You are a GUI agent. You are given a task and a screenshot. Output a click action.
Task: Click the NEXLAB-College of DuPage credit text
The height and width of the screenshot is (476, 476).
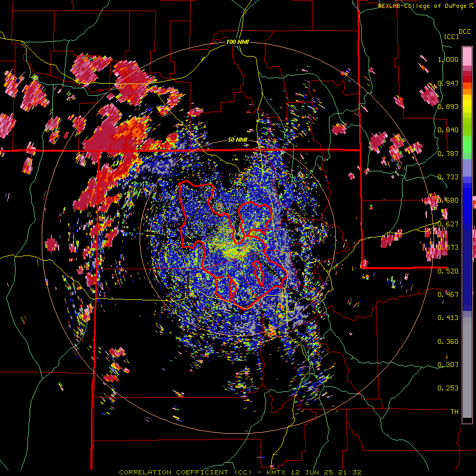(x=423, y=6)
